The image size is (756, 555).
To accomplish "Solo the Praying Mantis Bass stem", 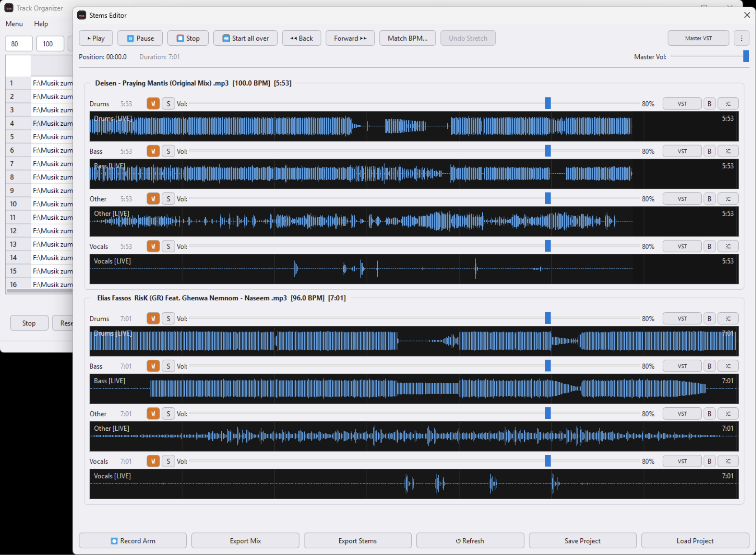I will point(168,151).
